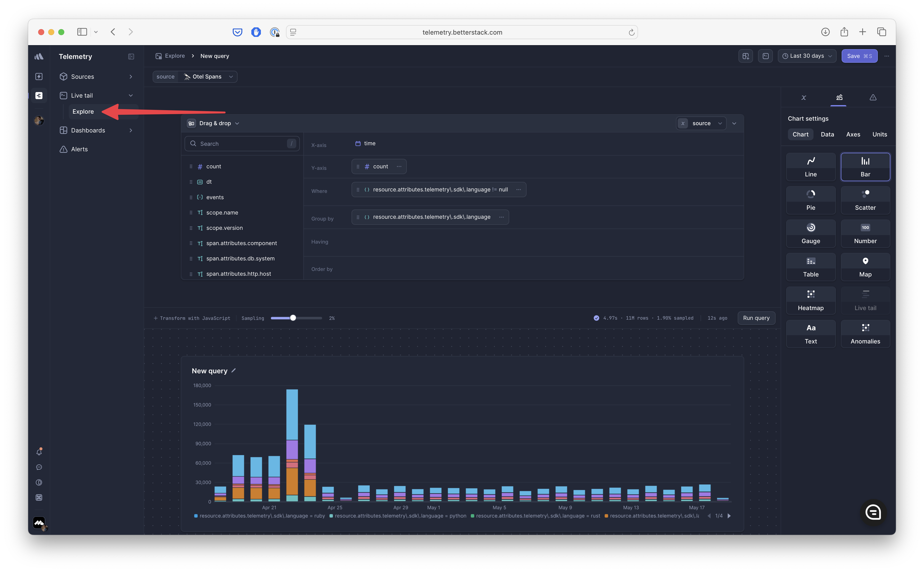Select the Line chart type
The height and width of the screenshot is (572, 924).
[811, 167]
